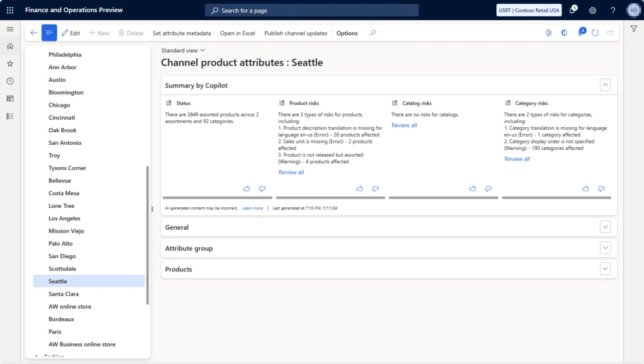Expand the Products section
644x364 pixels.
(605, 269)
